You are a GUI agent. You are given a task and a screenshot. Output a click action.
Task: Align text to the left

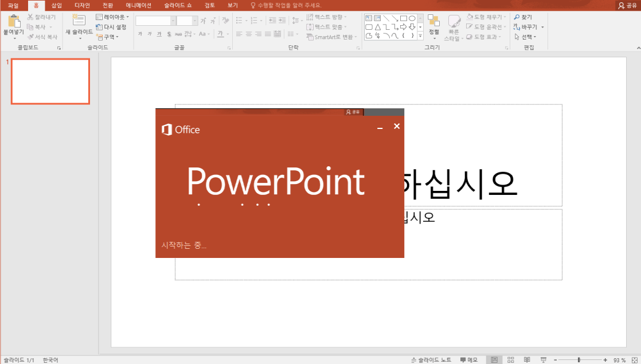pyautogui.click(x=239, y=34)
